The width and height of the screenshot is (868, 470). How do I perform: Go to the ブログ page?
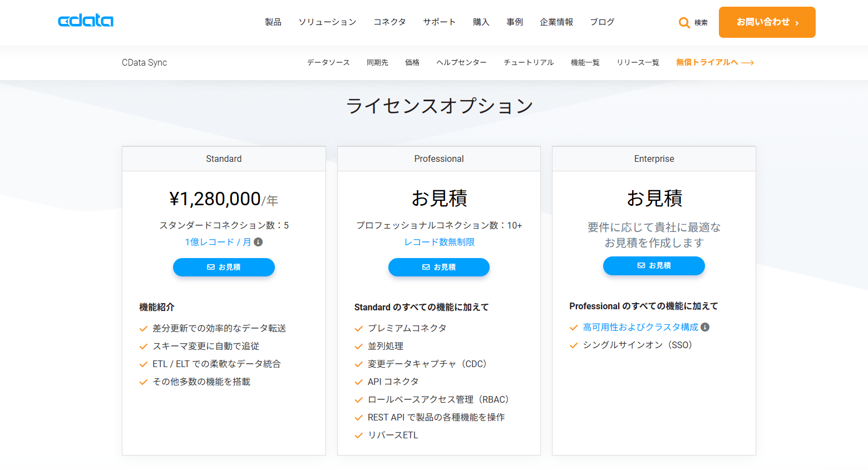click(x=602, y=22)
